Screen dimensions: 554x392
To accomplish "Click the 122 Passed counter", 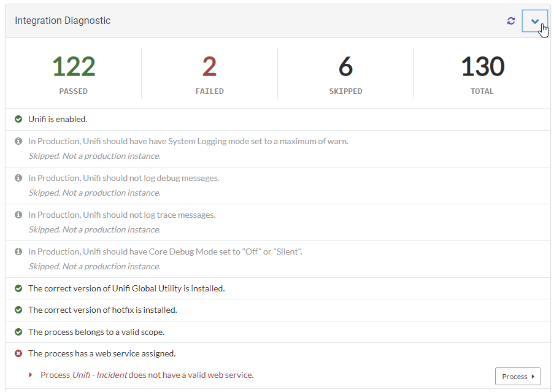I will point(74,67).
